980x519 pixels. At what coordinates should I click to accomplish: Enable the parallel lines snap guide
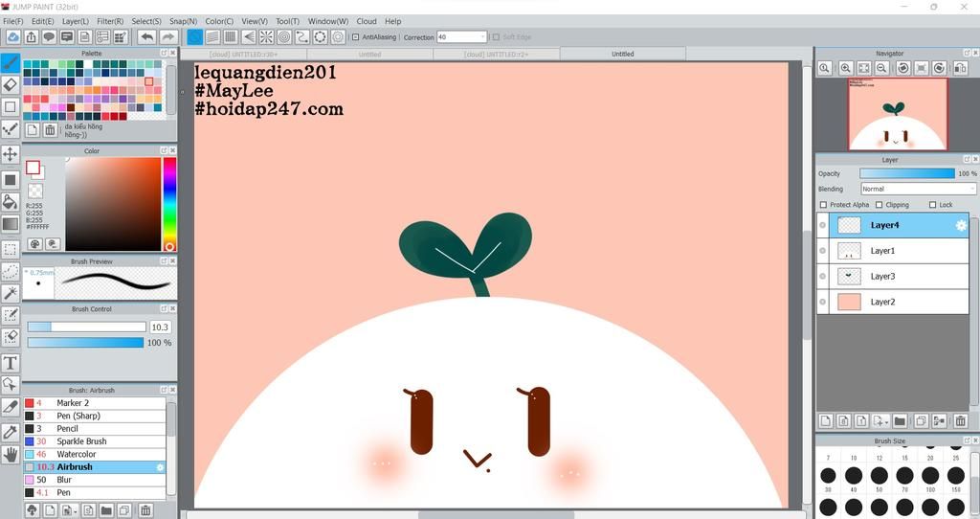(x=212, y=37)
